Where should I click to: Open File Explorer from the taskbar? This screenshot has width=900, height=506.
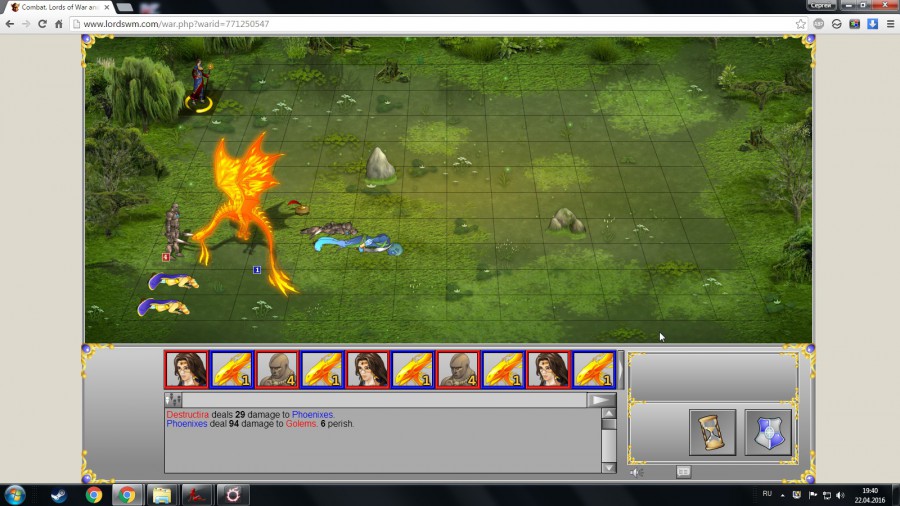[161, 495]
